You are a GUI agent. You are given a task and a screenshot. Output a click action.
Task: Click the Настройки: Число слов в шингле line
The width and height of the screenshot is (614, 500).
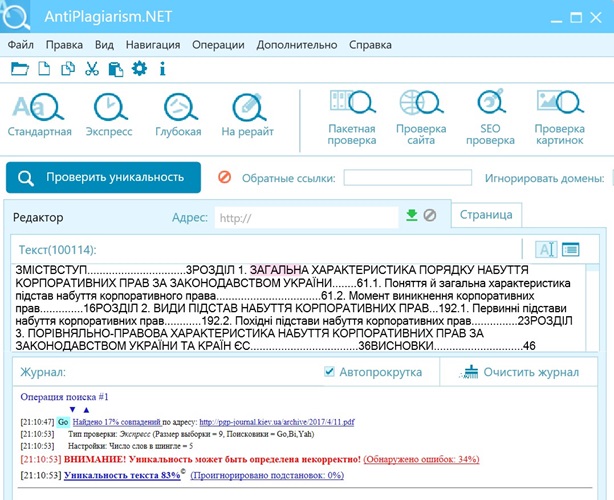coord(130,446)
